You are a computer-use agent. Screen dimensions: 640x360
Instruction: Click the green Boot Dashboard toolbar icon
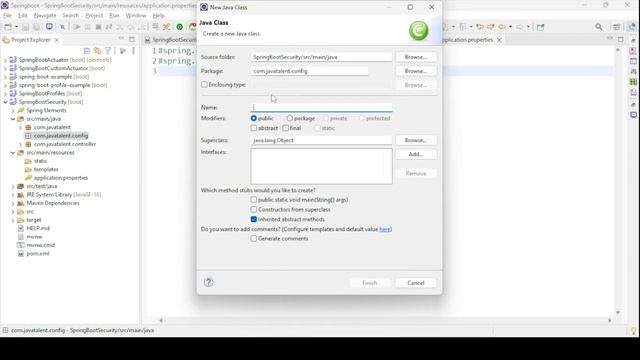180,27
